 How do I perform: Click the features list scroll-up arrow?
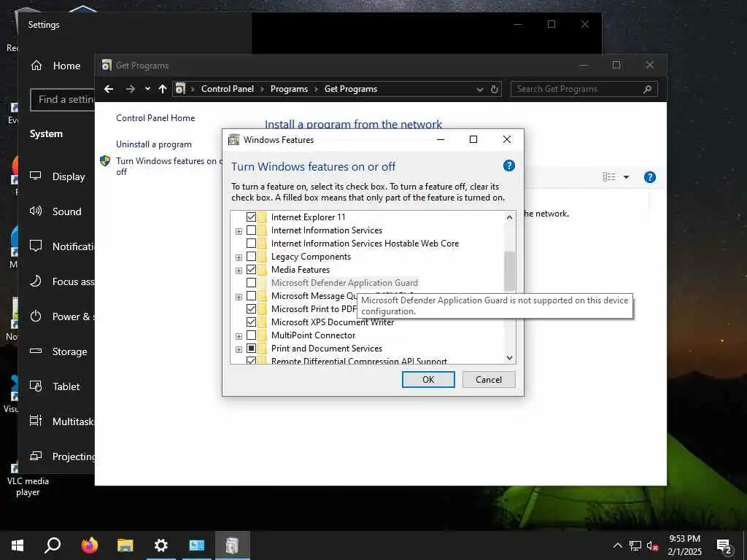509,217
